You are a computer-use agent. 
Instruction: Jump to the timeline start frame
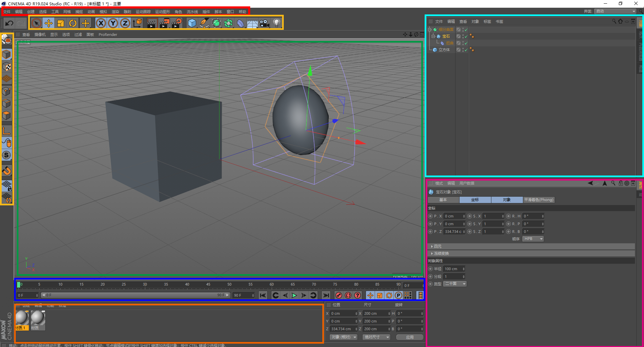click(263, 295)
